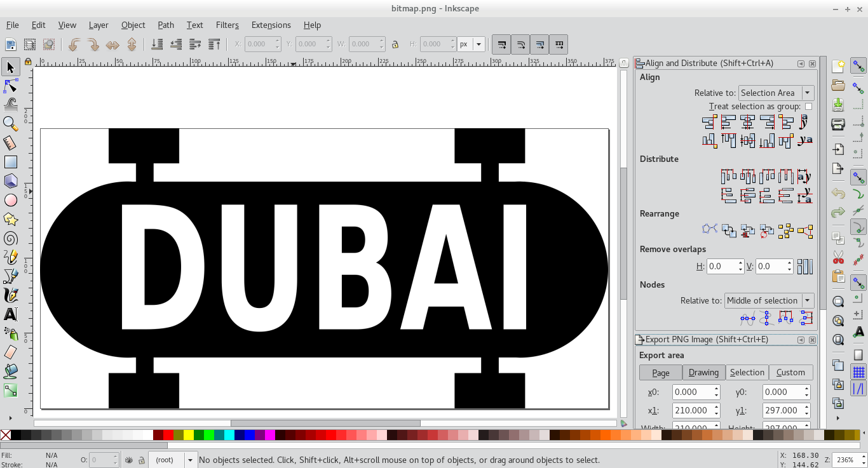The width and height of the screenshot is (868, 468).
Task: Activate the Bezier pen tool
Action: 10,276
